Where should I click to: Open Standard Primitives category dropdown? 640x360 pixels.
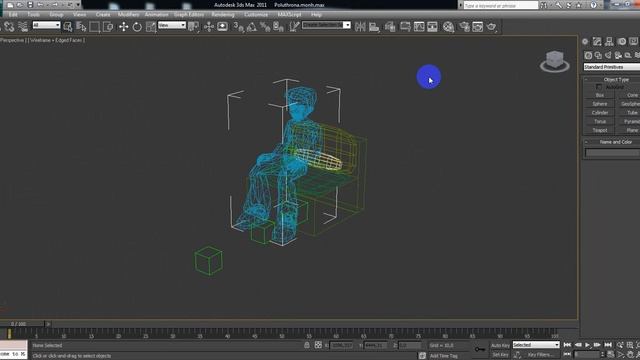[611, 67]
